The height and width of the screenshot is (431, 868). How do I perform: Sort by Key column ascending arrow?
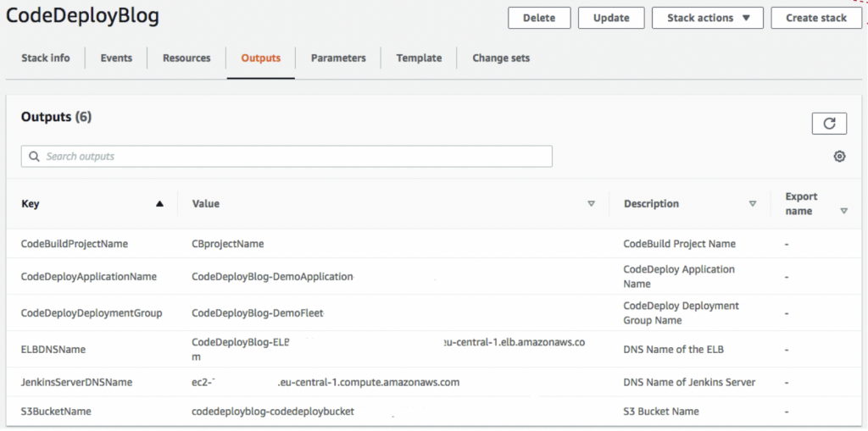[160, 203]
